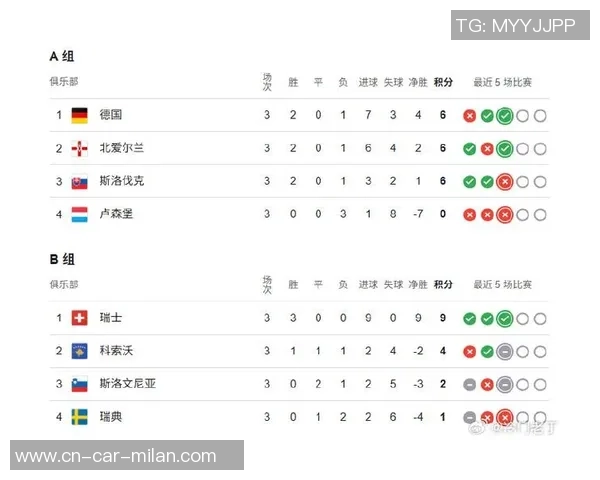This screenshot has width=600, height=480.
Task: Open the 瑞士 team link
Action: click(111, 318)
